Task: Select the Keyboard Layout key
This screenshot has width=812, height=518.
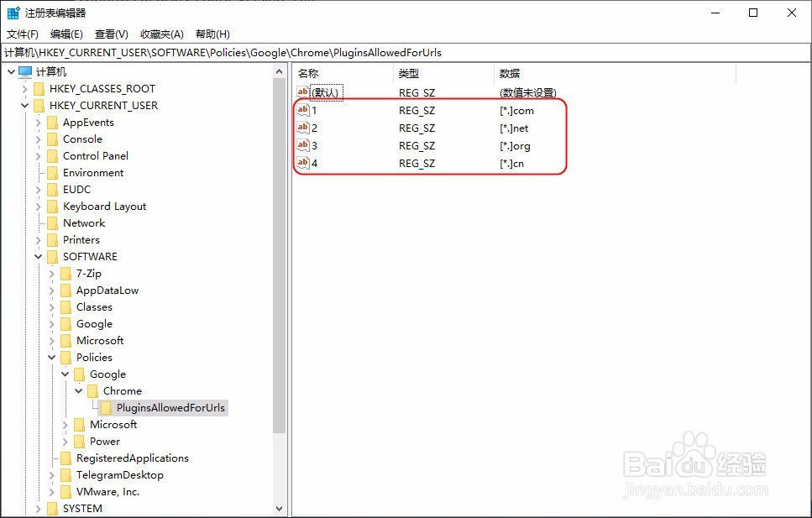Action: coord(105,207)
